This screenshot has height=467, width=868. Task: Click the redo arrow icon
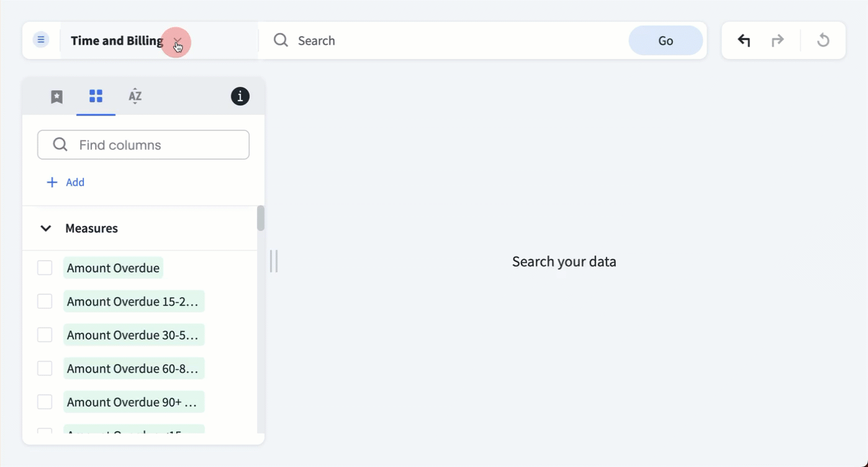777,41
